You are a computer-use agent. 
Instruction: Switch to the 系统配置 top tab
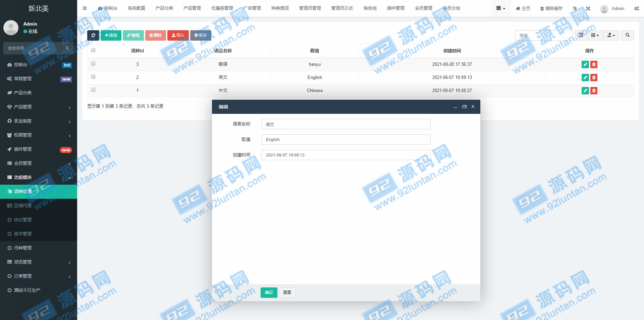(x=137, y=8)
